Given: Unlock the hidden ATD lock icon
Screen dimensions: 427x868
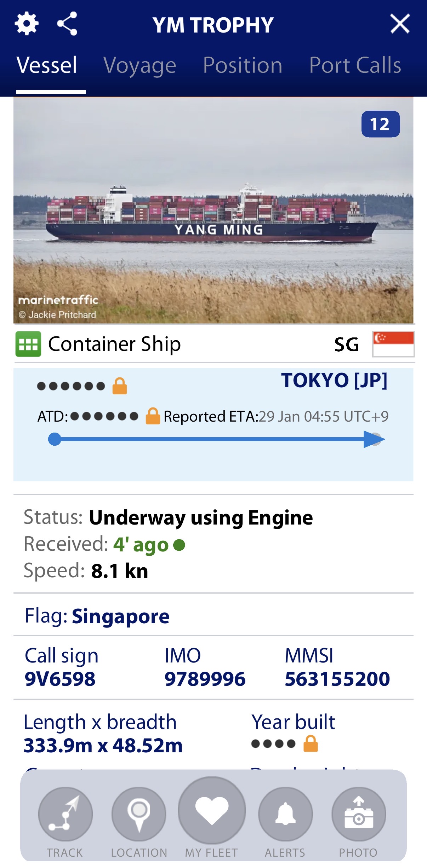Looking at the screenshot, I should 153,416.
